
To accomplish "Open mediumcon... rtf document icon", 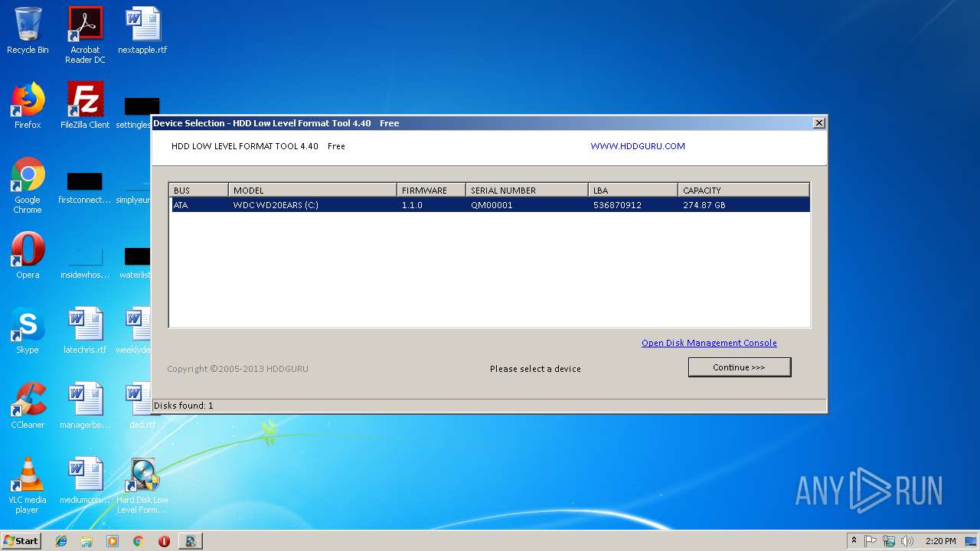I will 85,481.
